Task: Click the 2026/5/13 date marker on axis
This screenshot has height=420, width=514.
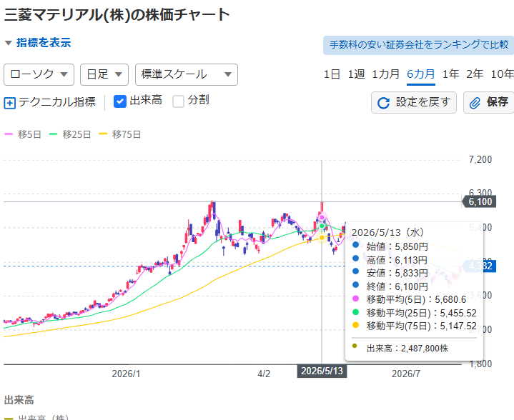Action: (322, 371)
